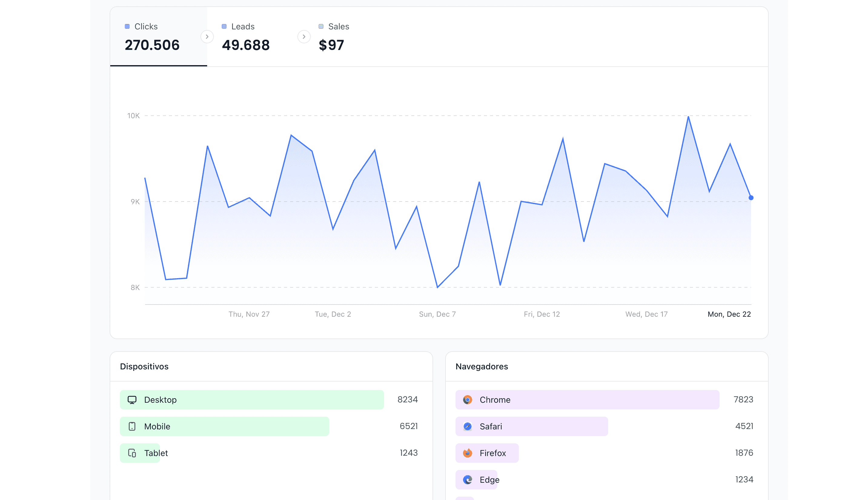Viewport: 868px width, 500px height.
Task: Click the 9K y-axis label
Action: pos(135,202)
